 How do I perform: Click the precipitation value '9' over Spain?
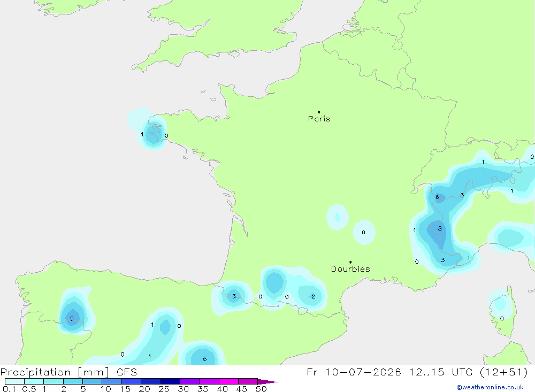[72, 319]
